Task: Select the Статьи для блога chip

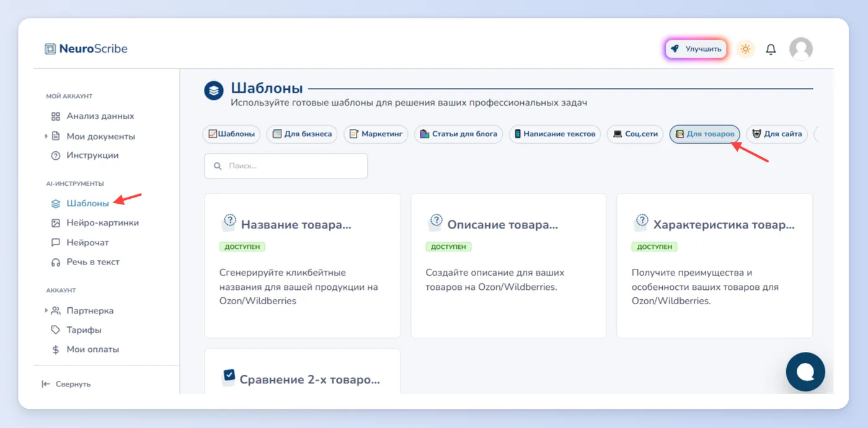Action: pyautogui.click(x=459, y=134)
